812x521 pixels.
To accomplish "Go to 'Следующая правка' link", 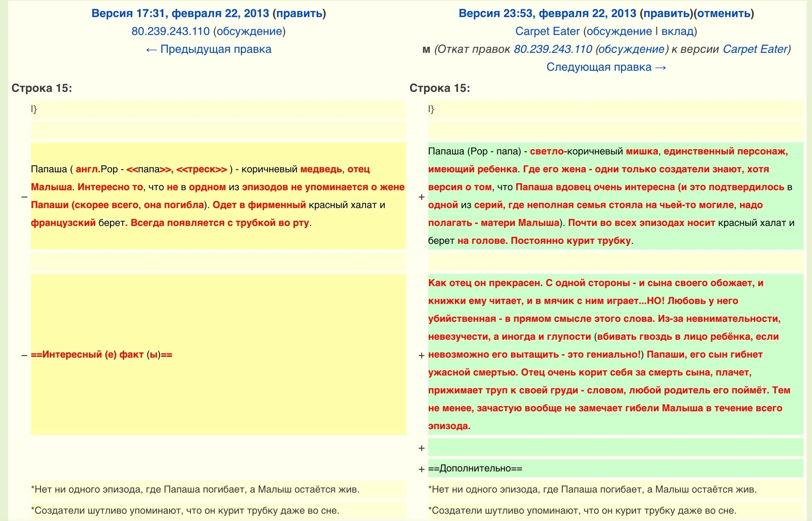I will pos(606,67).
